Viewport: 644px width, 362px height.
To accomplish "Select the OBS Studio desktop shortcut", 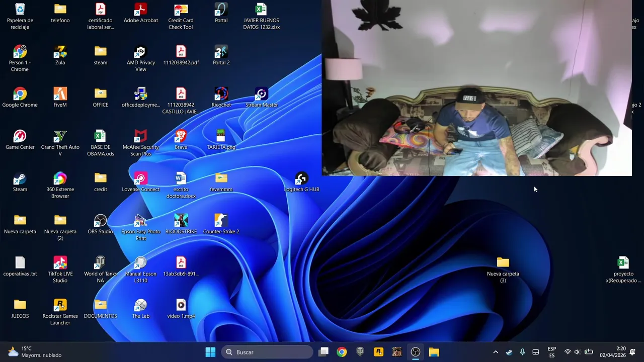I will 101,224.
